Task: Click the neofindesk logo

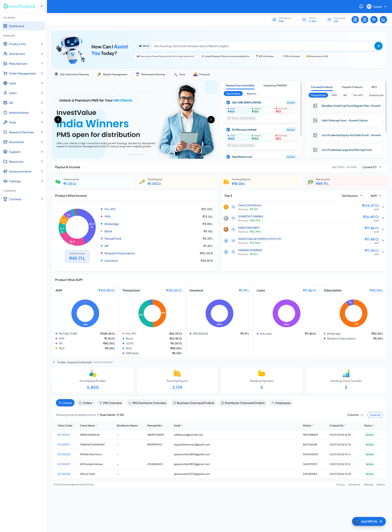Action: tap(20, 6)
